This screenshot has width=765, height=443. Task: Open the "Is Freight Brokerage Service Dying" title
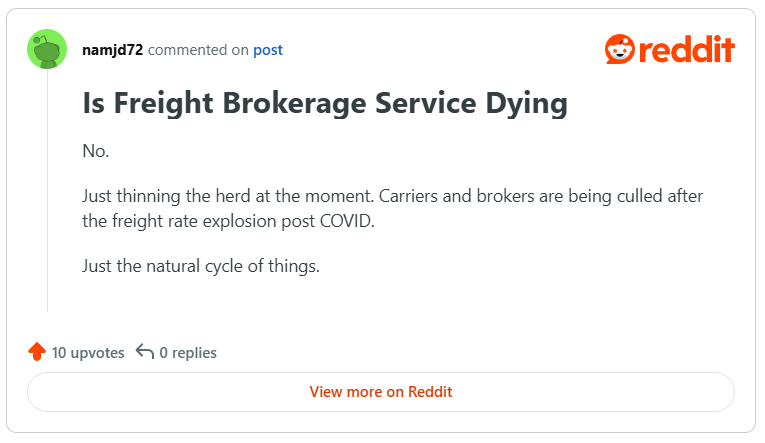[x=325, y=103]
